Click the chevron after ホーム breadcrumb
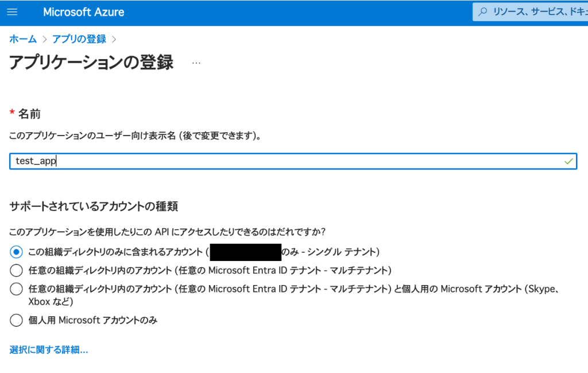This screenshot has width=588, height=373. pyautogui.click(x=44, y=39)
